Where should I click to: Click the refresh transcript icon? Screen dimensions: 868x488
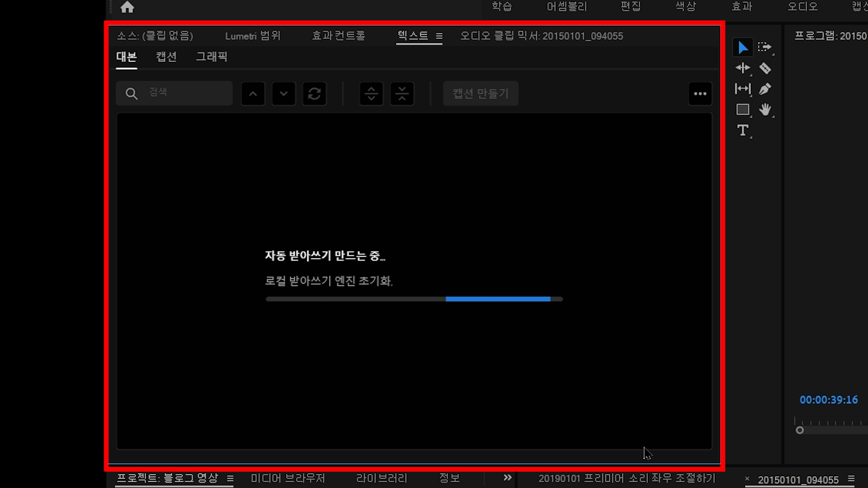coord(314,94)
